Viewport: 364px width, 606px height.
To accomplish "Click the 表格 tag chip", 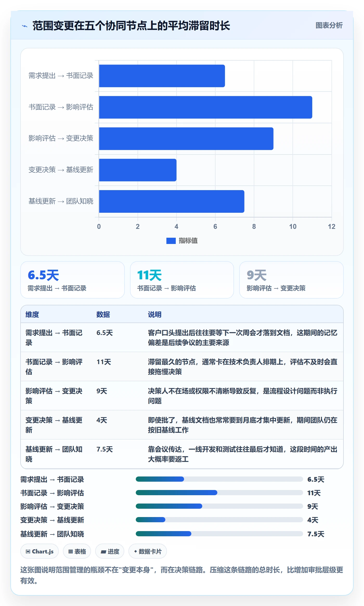I will [77, 551].
